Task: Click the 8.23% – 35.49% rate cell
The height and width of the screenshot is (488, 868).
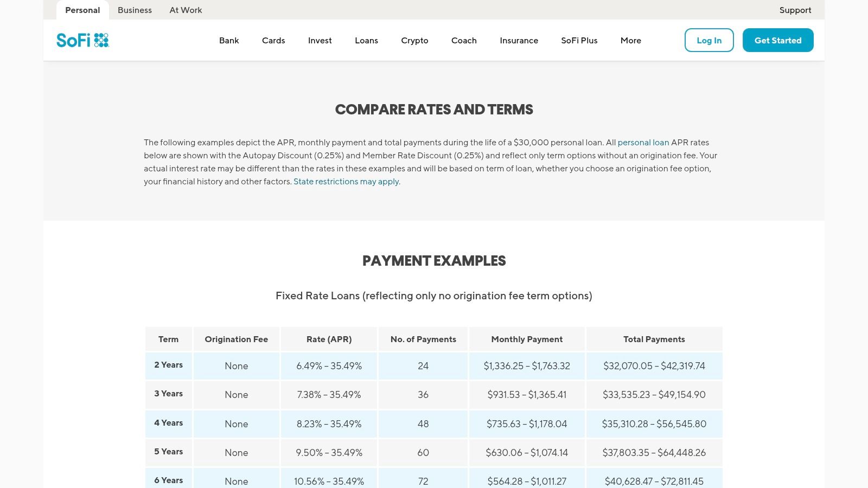Action: 329,423
